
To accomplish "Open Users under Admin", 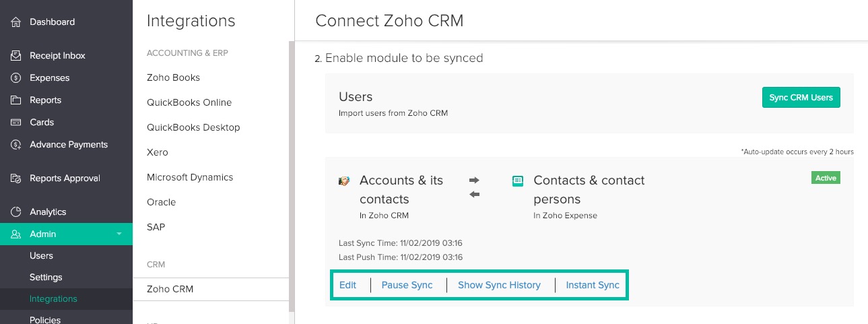I will [x=41, y=256].
